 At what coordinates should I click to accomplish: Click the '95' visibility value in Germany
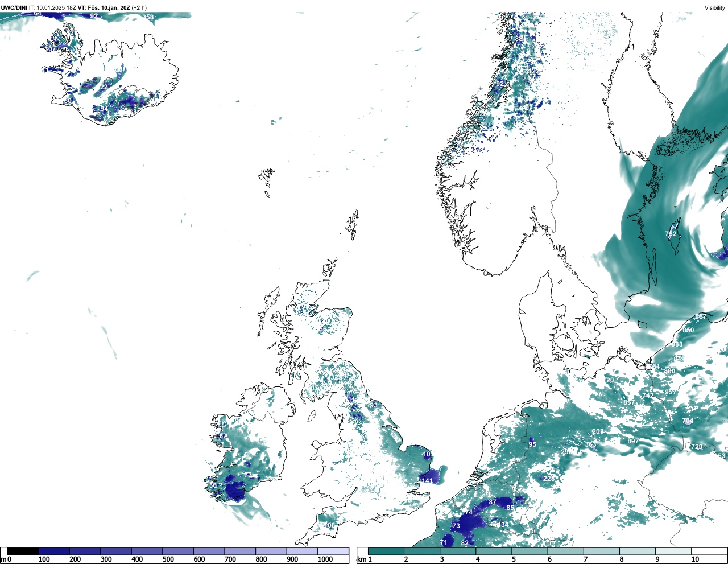532,444
